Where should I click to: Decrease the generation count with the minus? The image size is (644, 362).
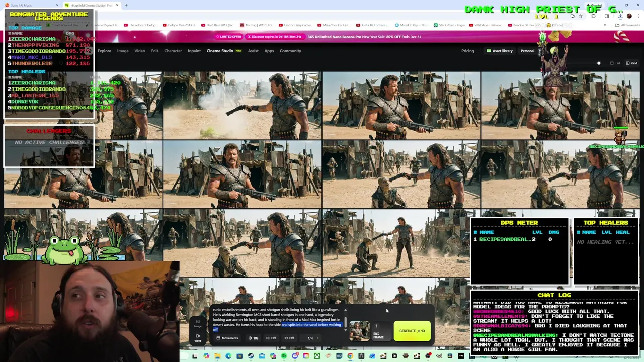tap(303, 338)
